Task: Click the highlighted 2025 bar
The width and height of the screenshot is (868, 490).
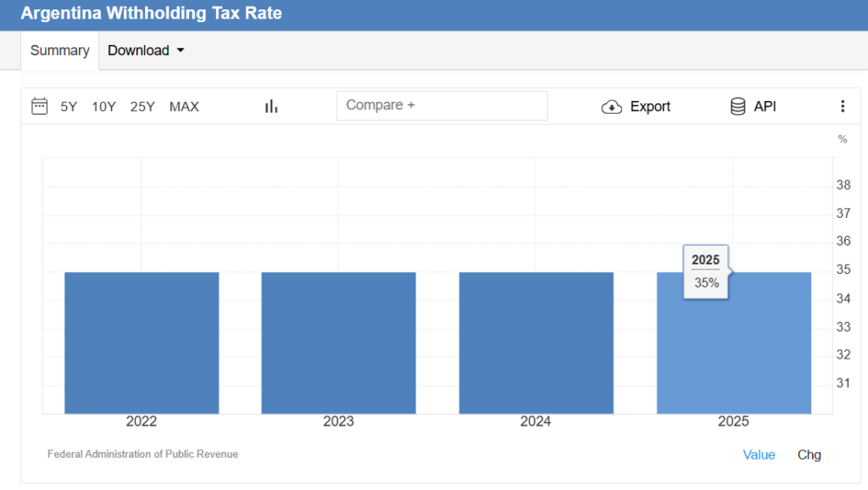Action: (733, 356)
